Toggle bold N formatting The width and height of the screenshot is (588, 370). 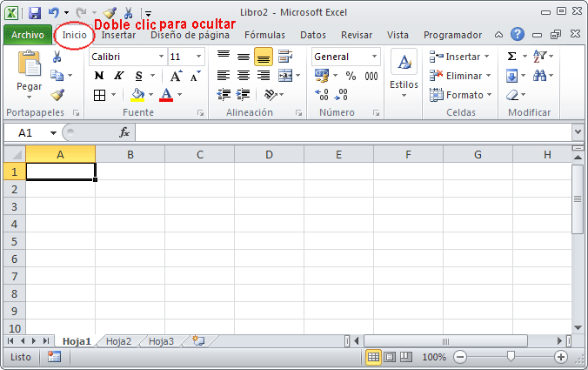pos(99,76)
